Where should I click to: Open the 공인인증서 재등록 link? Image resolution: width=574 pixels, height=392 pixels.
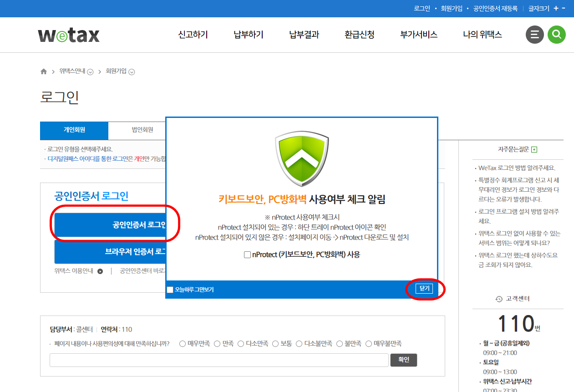495,8
